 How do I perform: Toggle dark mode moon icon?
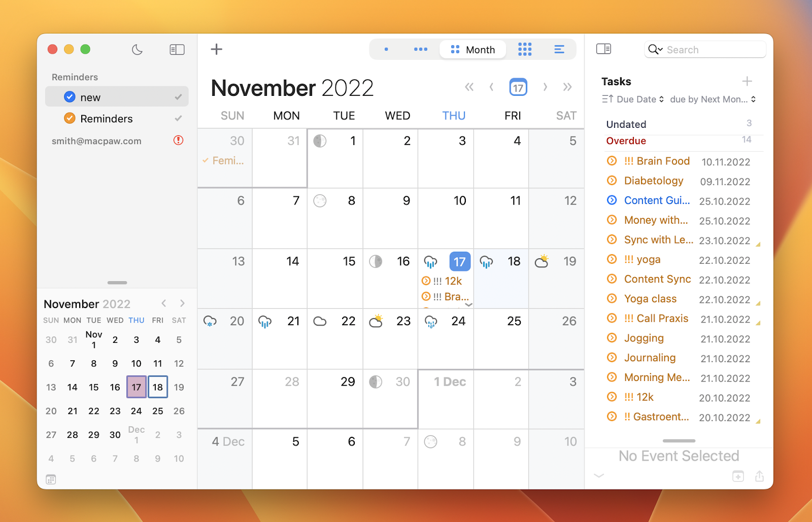(x=137, y=50)
